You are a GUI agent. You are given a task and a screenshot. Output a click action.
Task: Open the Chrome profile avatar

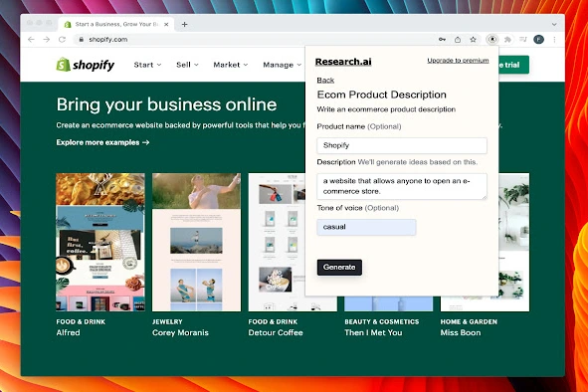point(539,39)
